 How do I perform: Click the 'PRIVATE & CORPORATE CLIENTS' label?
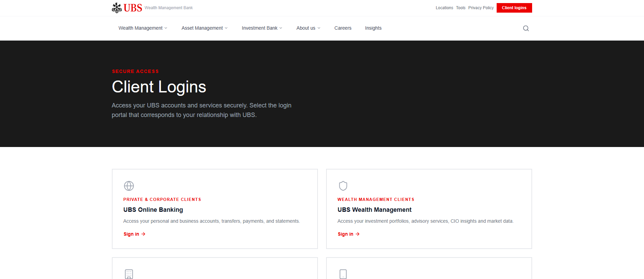(x=162, y=200)
